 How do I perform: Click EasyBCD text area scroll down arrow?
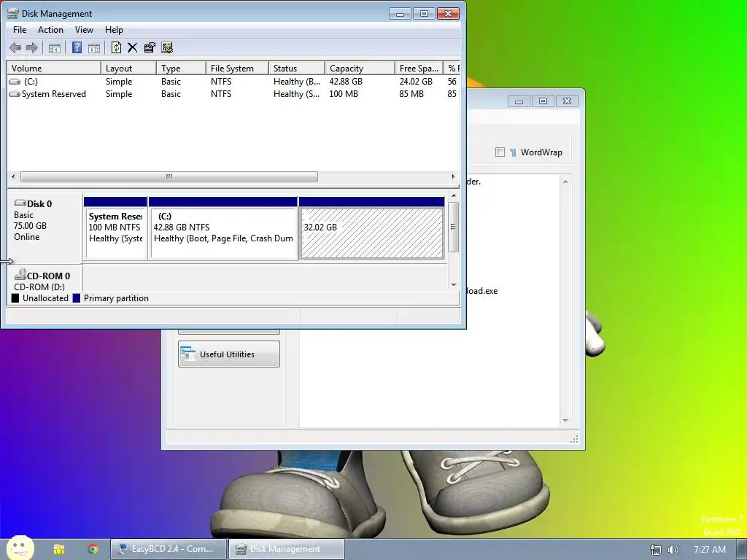click(565, 421)
